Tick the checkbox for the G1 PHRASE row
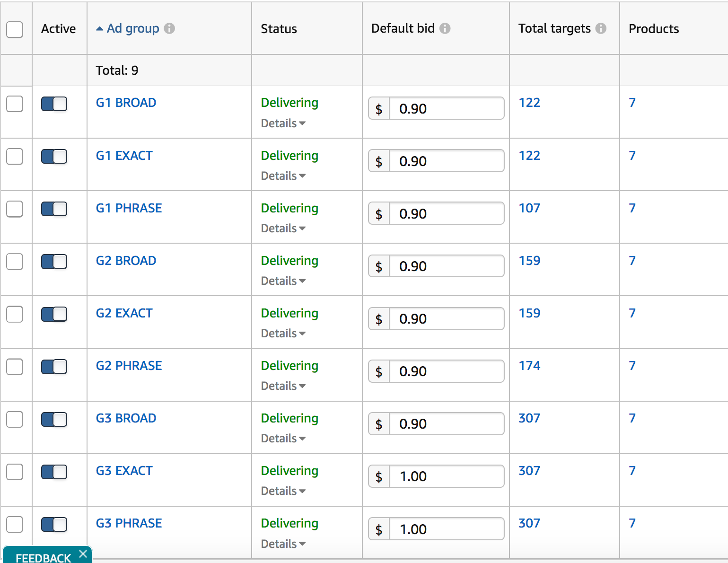The width and height of the screenshot is (728, 563). (x=15, y=209)
